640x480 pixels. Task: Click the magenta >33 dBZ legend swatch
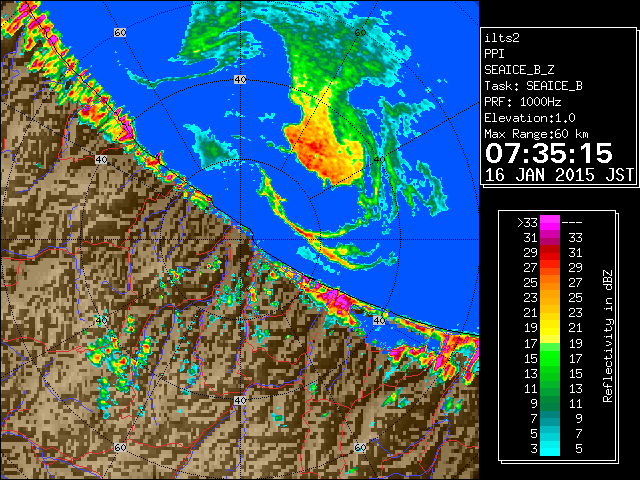[x=550, y=223]
